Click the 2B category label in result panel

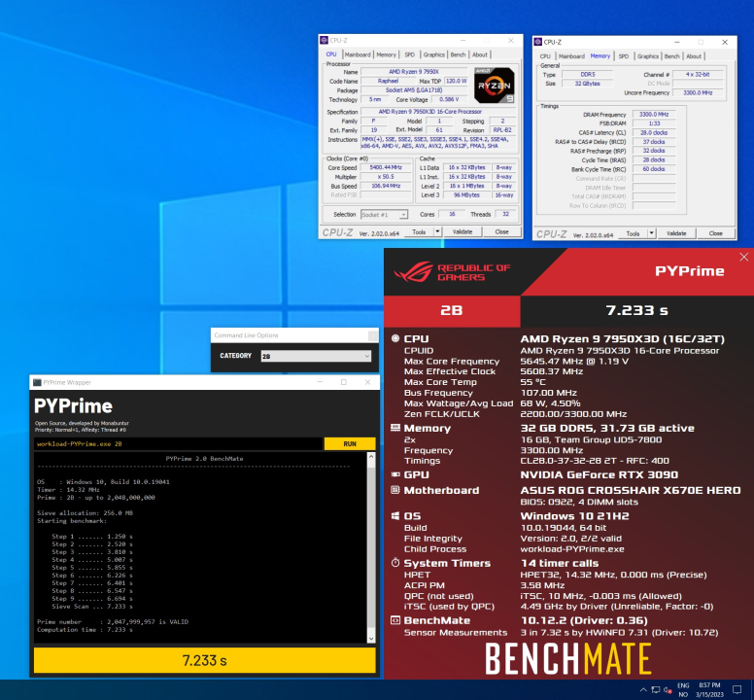pyautogui.click(x=452, y=311)
